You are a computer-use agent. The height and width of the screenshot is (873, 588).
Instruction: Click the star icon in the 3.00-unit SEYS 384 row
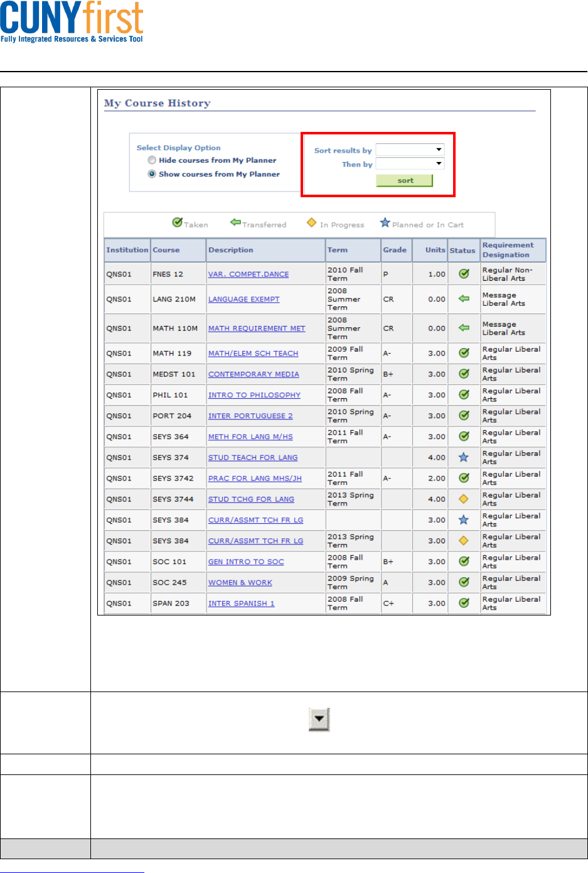464,519
